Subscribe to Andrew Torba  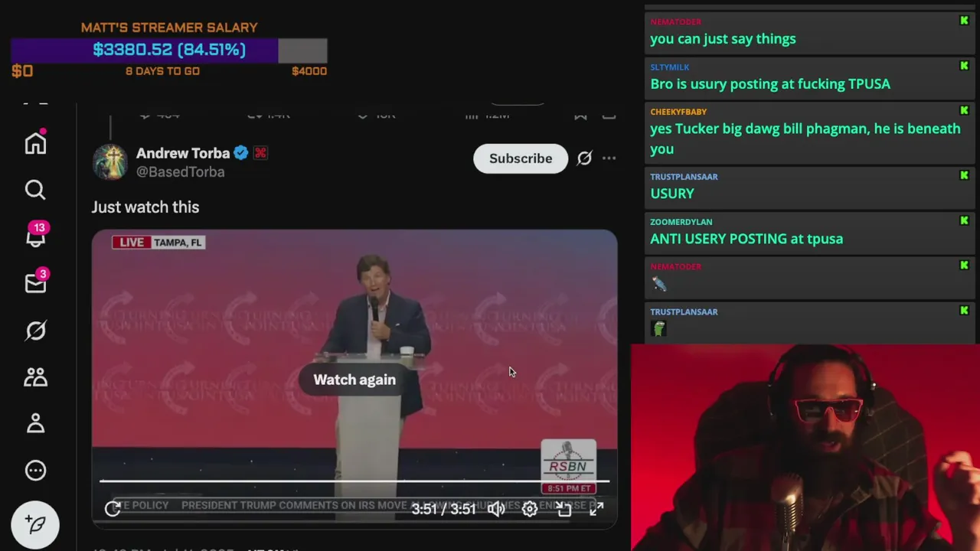pyautogui.click(x=521, y=158)
